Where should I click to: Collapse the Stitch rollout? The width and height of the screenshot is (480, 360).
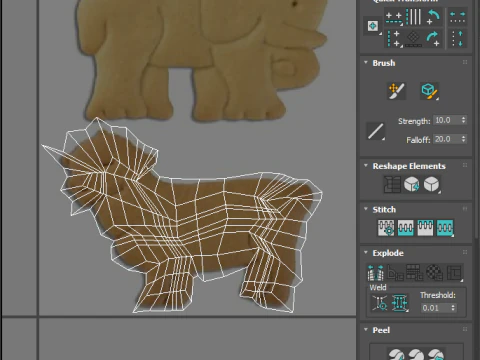(x=366, y=209)
